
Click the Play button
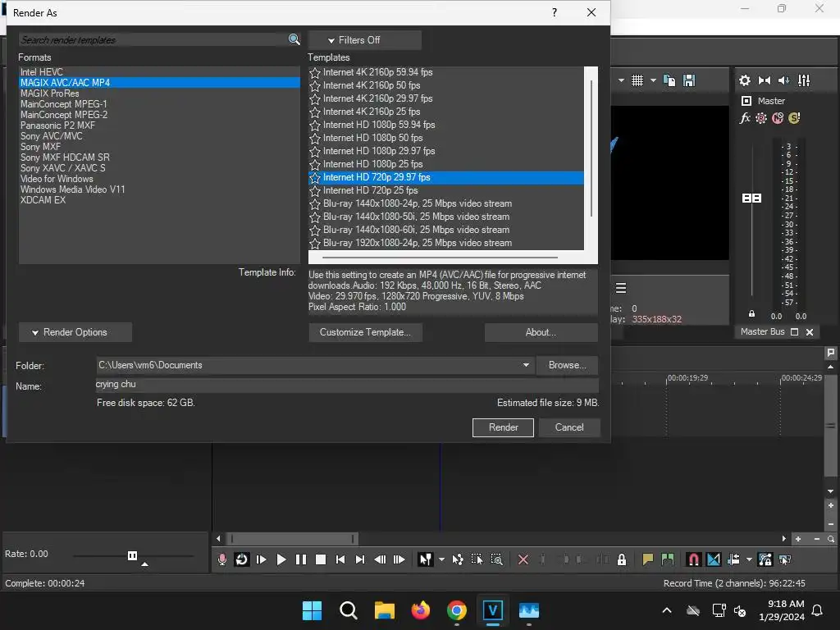click(x=281, y=559)
